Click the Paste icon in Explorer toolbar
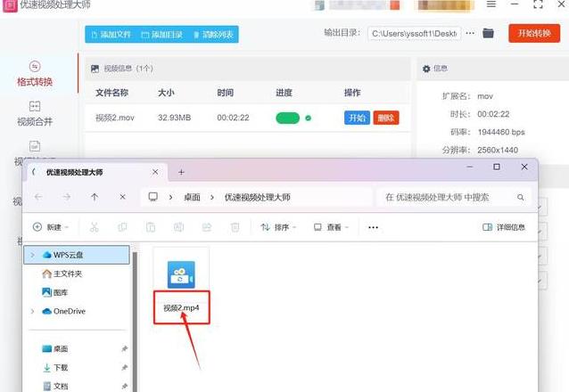Viewport: 569px width, 392px height. tap(151, 227)
